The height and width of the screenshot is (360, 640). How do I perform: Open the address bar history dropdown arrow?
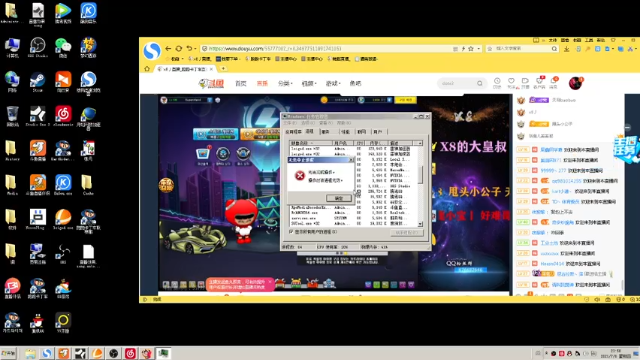pyautogui.click(x=479, y=49)
